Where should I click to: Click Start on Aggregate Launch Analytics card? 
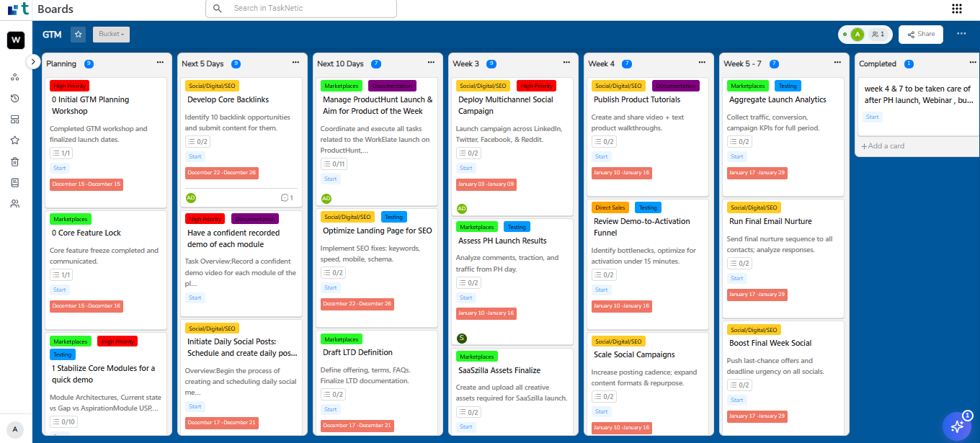(737, 156)
